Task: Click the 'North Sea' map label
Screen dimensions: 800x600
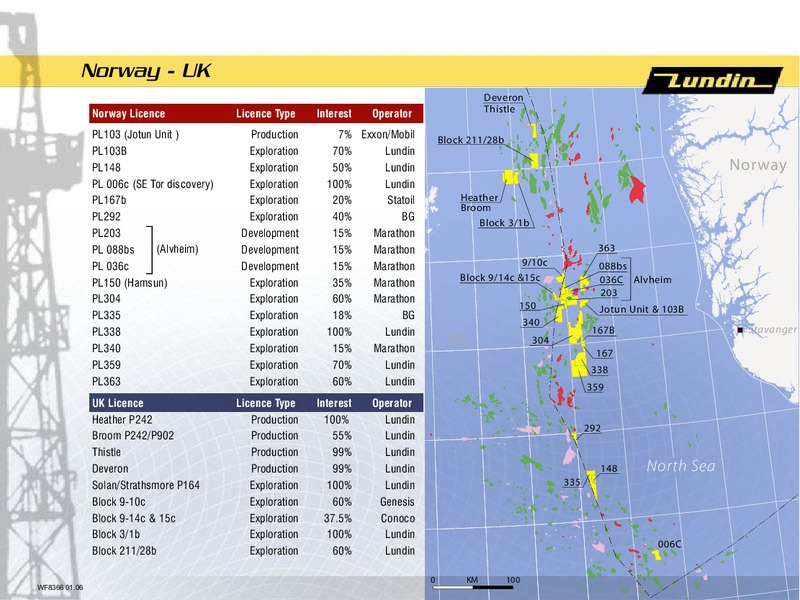Action: [x=681, y=466]
